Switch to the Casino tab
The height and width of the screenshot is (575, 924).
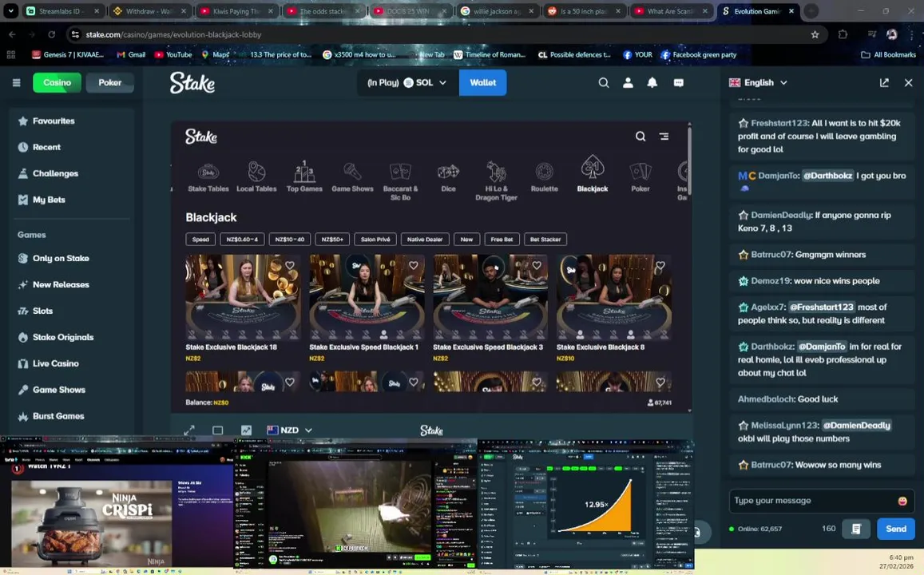point(58,82)
